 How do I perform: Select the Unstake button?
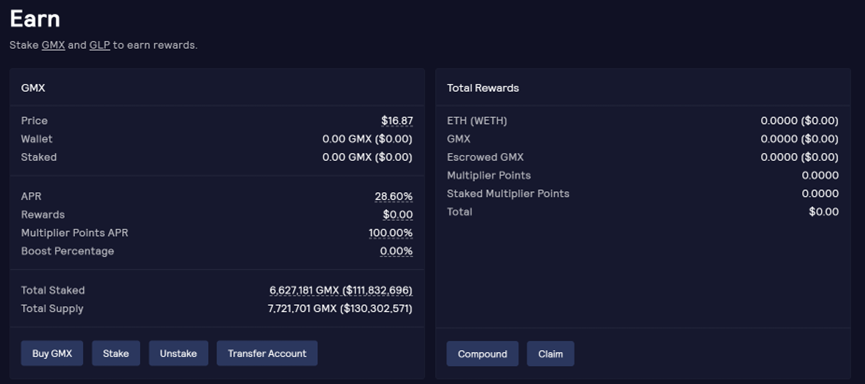pos(178,354)
